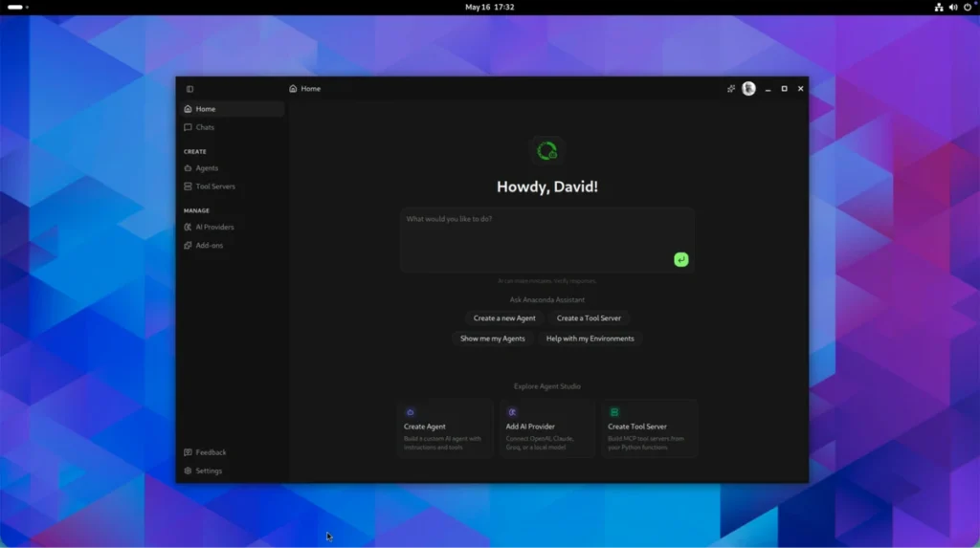Click the AI Providers icon in sidebar
Viewport: 980px width, 548px height.
[189, 227]
